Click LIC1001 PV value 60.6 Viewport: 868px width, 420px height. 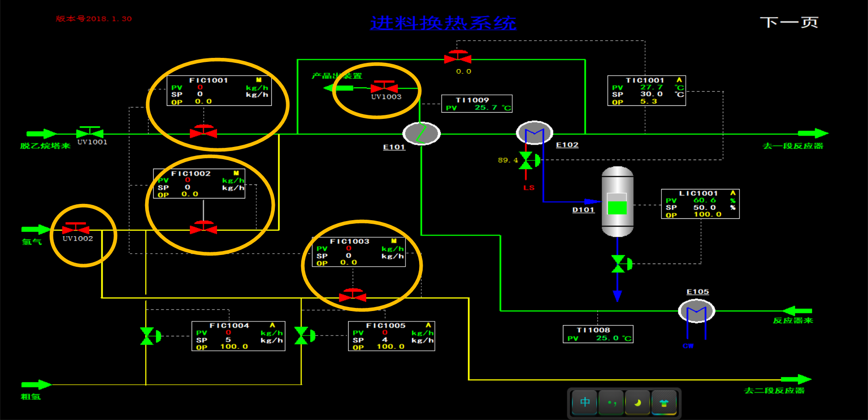705,200
